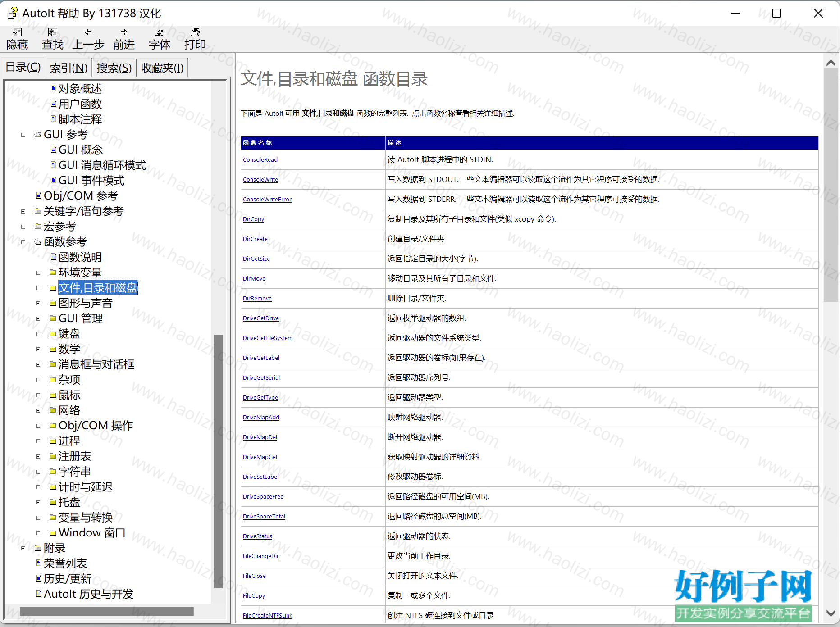This screenshot has height=627, width=840.
Task: Click the page icon beside 荣誉列表
Action: tap(39, 563)
